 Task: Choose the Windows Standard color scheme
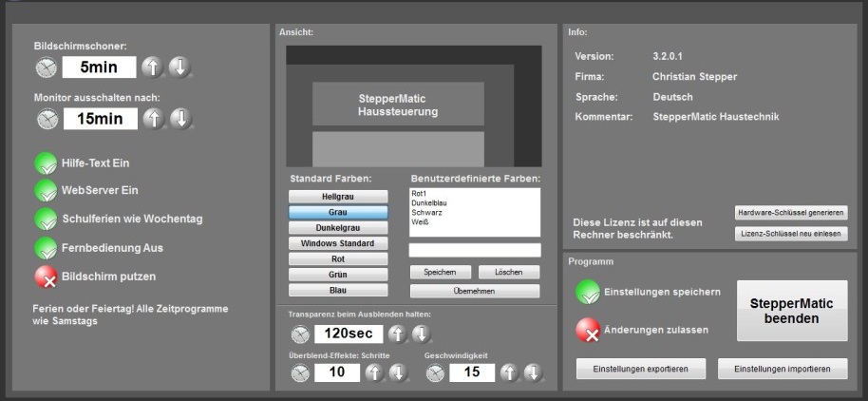(x=338, y=243)
